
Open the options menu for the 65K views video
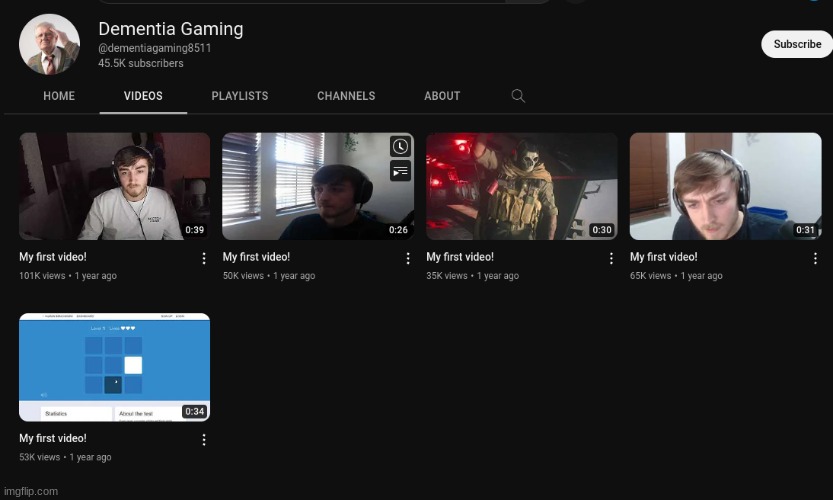pyautogui.click(x=815, y=258)
